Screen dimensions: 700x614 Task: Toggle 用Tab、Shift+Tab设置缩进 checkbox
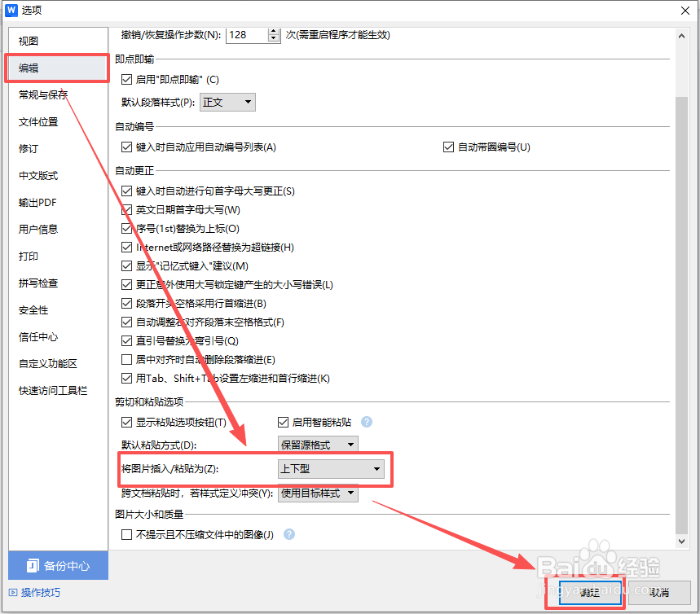click(x=127, y=379)
